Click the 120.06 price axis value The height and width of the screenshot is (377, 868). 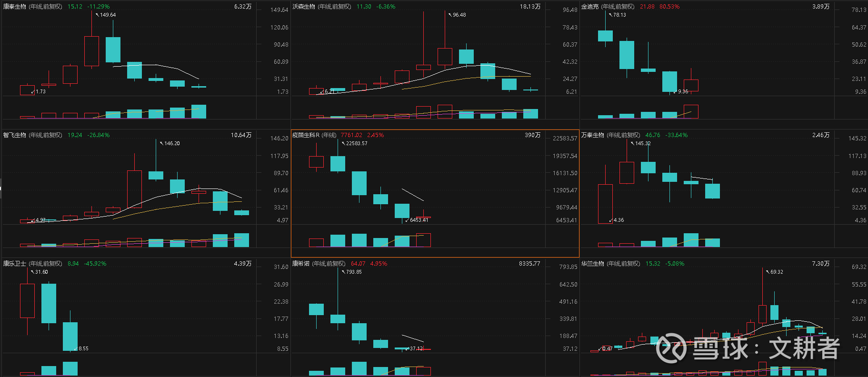279,28
